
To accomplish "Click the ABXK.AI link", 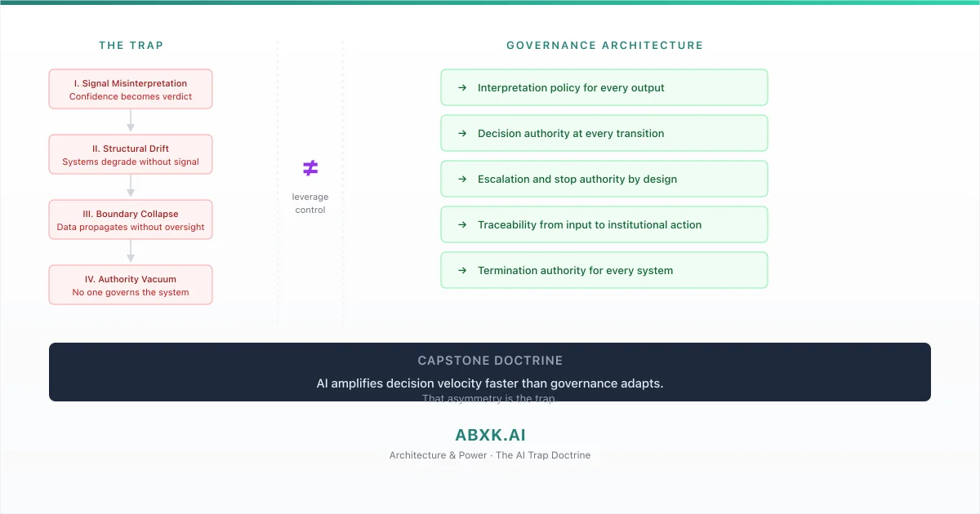I will (490, 435).
